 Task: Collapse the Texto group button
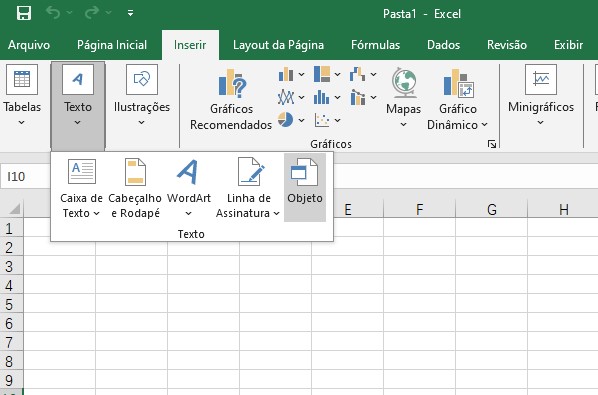[x=78, y=105]
